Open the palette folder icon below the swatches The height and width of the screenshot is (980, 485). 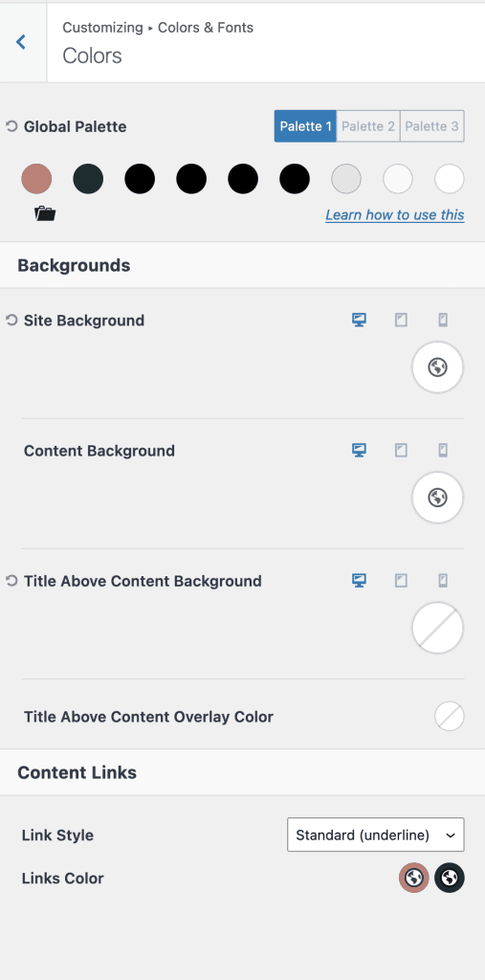[45, 214]
